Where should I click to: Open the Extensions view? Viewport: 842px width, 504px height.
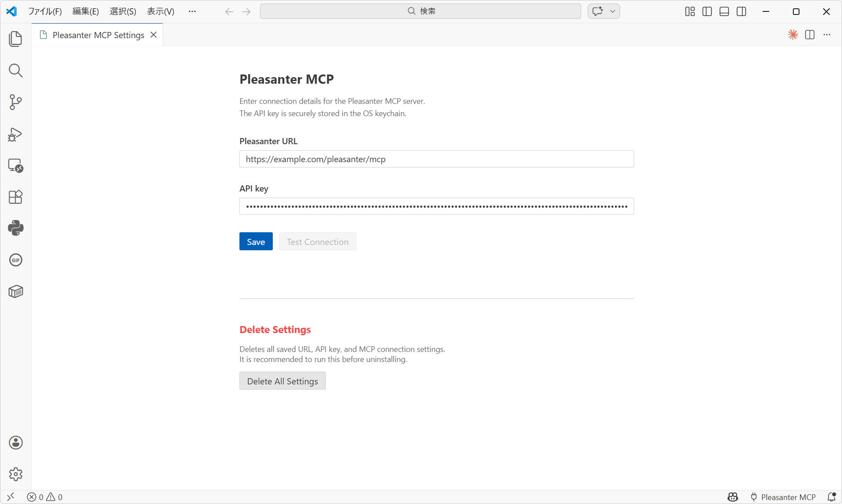16,197
